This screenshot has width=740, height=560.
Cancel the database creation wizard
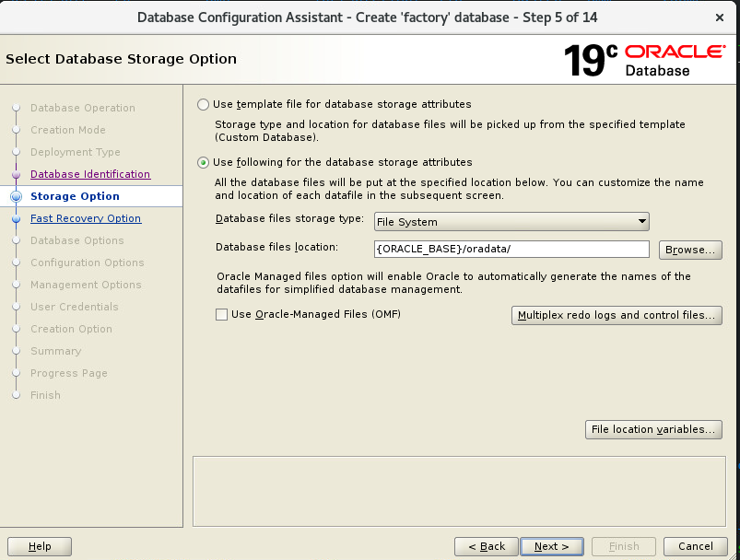click(x=696, y=546)
